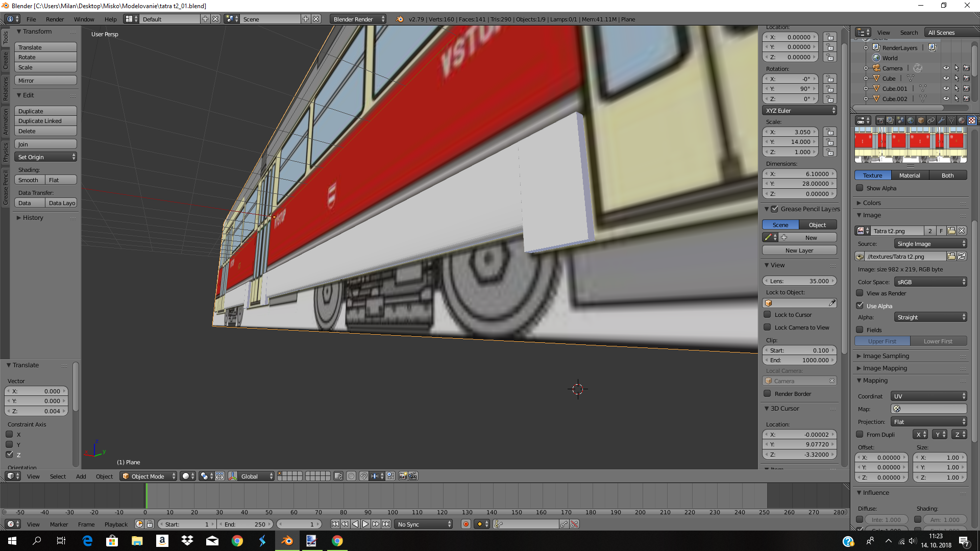The image size is (980, 551).
Task: Open the Material sphere properties tab
Action: pos(962,120)
